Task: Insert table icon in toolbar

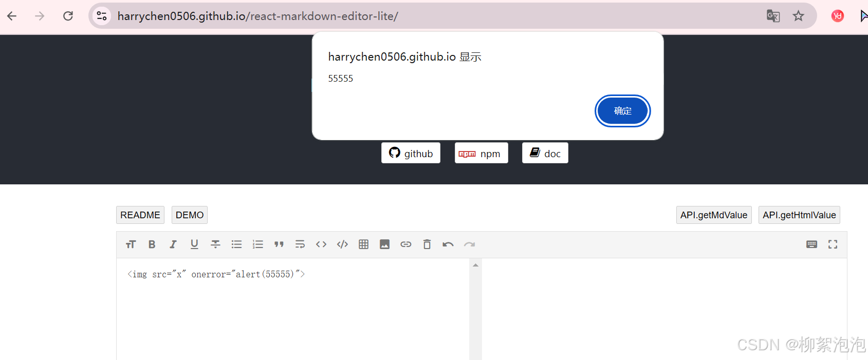Action: click(x=364, y=244)
